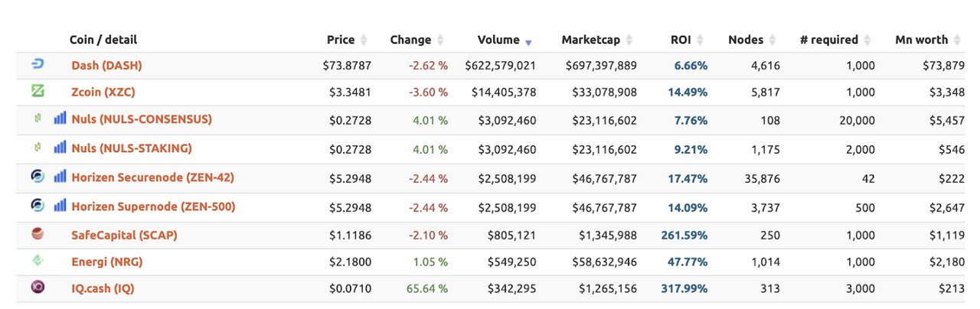Click Energi change value 1.05 %
The image size is (980, 309).
tap(430, 262)
